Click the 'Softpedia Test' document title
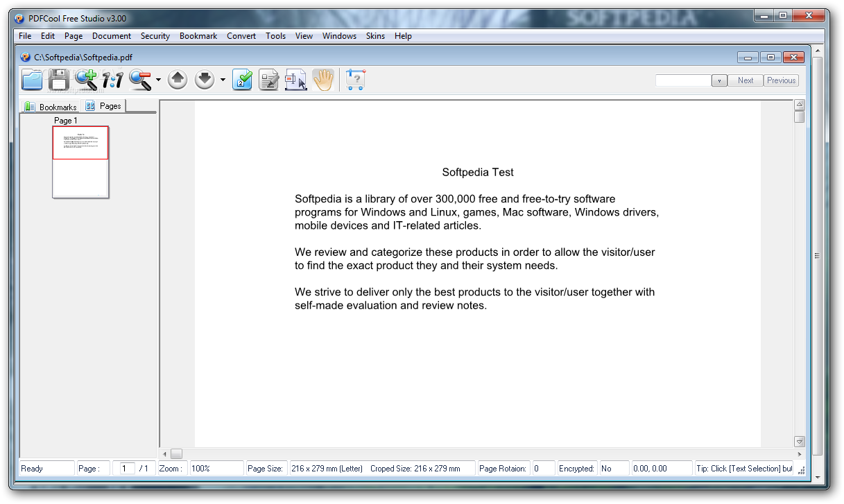 [x=478, y=172]
